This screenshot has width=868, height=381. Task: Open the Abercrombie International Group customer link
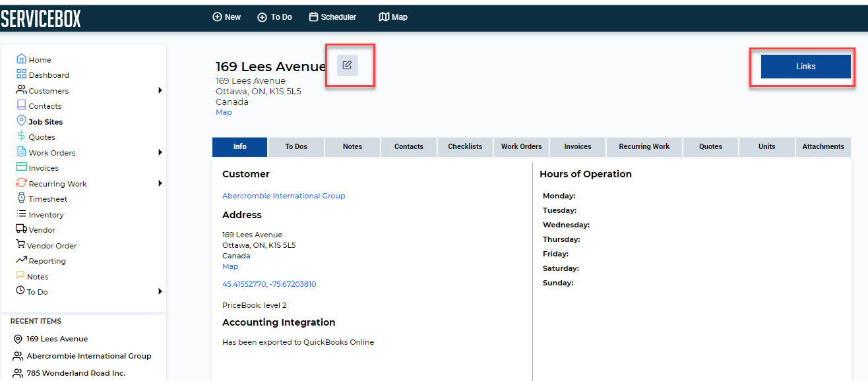[284, 196]
